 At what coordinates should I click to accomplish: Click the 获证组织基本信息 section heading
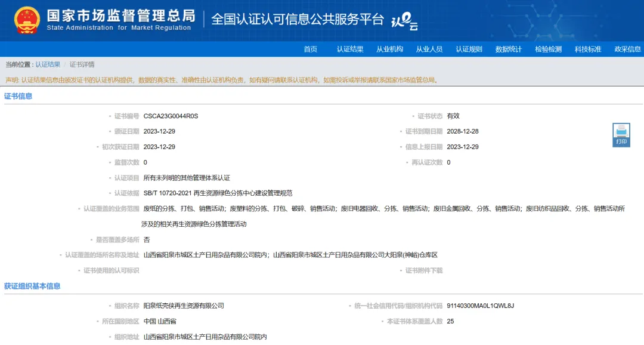pyautogui.click(x=32, y=286)
